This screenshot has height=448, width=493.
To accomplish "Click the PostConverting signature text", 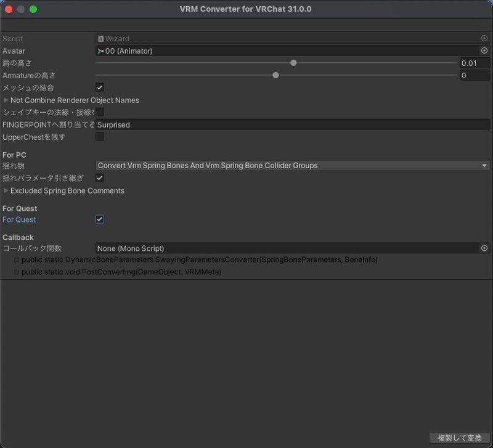I will [x=121, y=272].
